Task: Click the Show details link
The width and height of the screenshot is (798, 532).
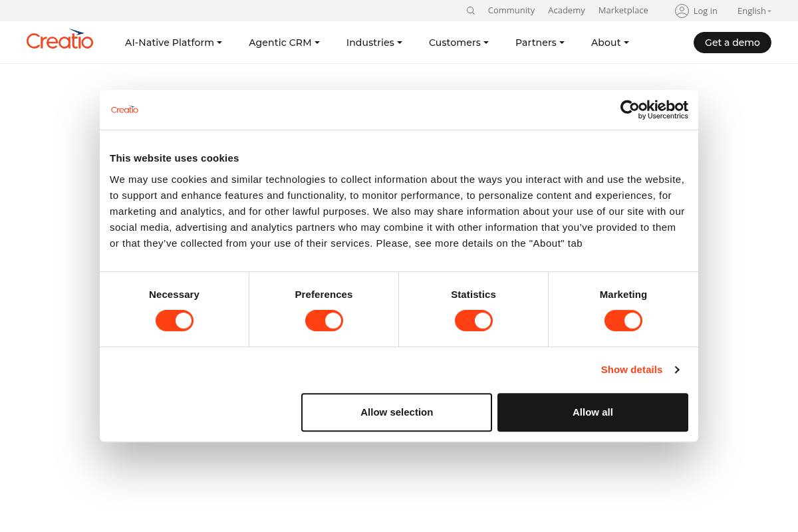Action: click(x=632, y=370)
